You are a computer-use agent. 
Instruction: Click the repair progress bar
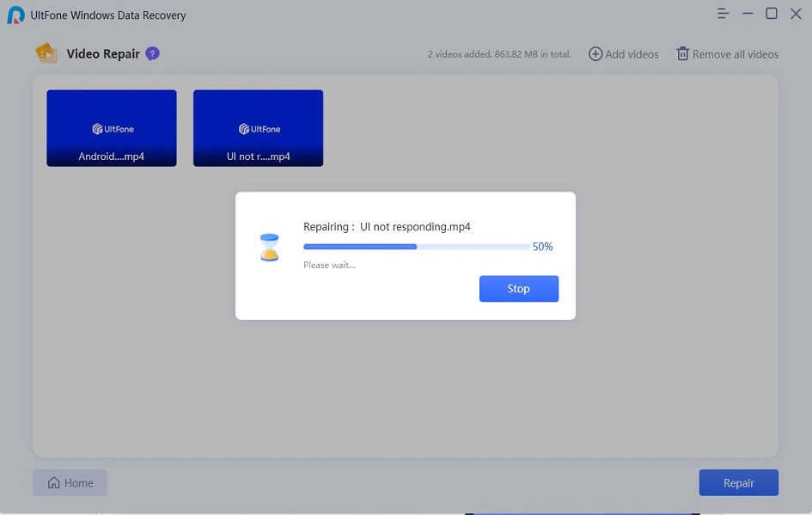(417, 247)
